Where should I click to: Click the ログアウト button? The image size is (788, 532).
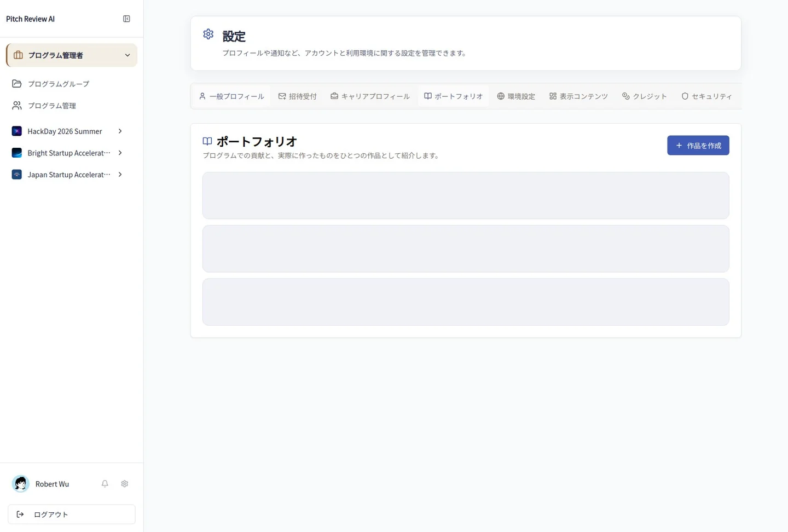pos(72,514)
